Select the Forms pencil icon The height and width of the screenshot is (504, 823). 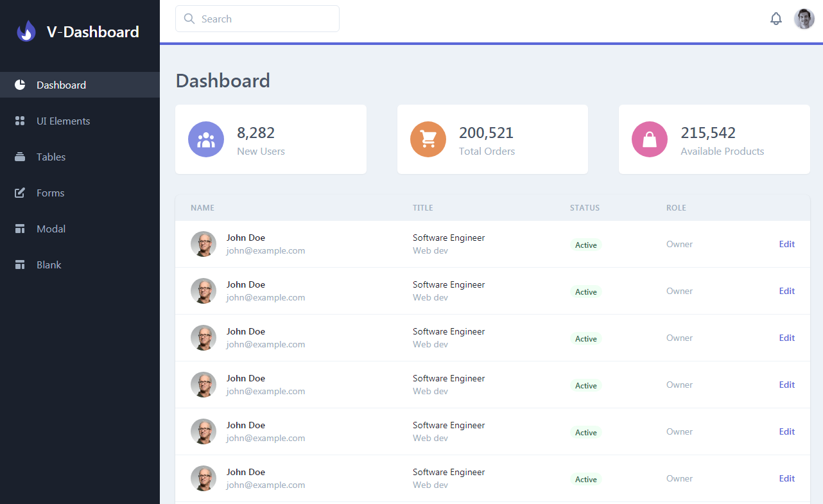(x=20, y=192)
